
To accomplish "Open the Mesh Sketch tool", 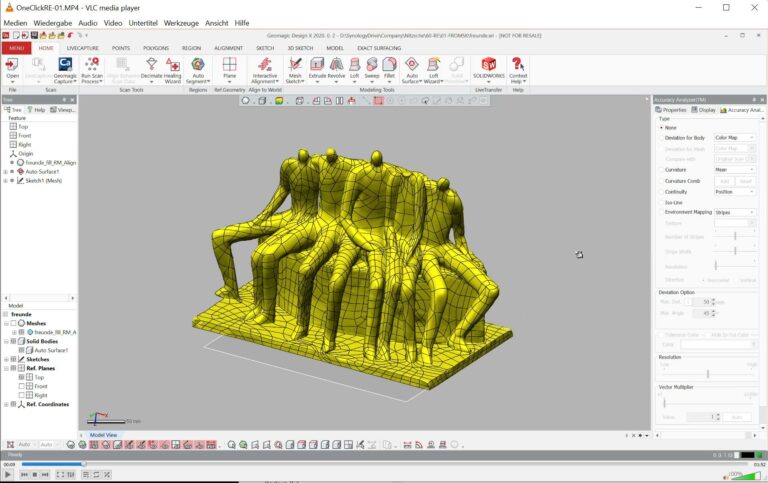I will click(295, 69).
